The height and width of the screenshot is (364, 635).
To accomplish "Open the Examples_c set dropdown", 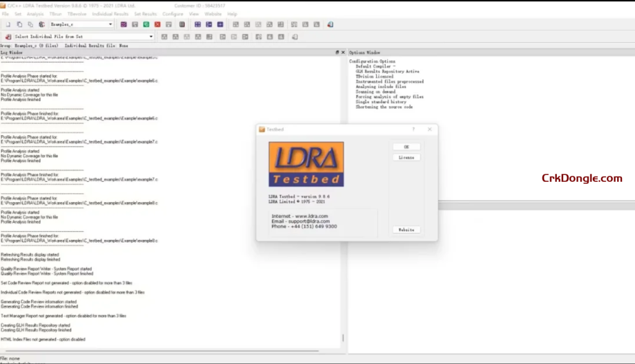I will click(112, 24).
